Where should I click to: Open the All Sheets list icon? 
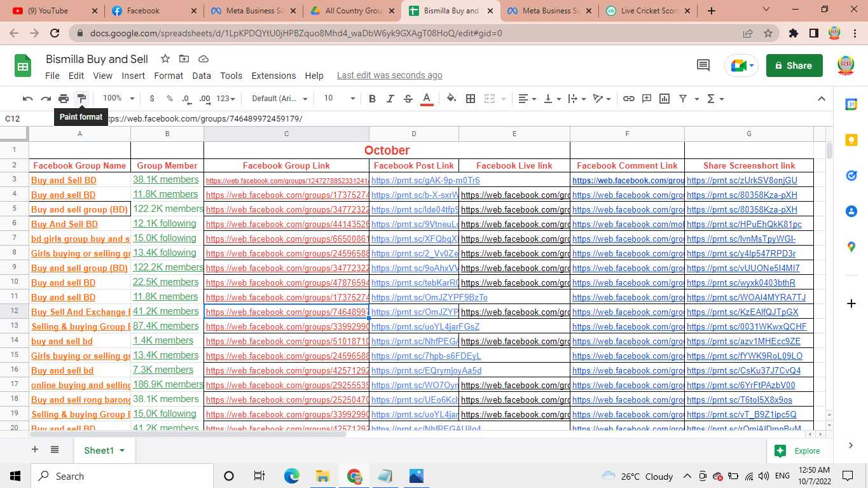(x=55, y=450)
